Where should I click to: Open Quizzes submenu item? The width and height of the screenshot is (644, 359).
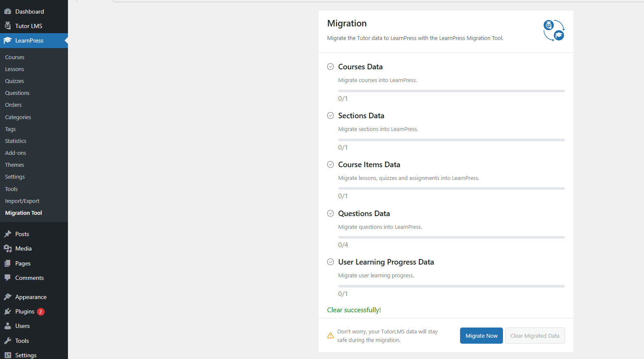point(14,81)
